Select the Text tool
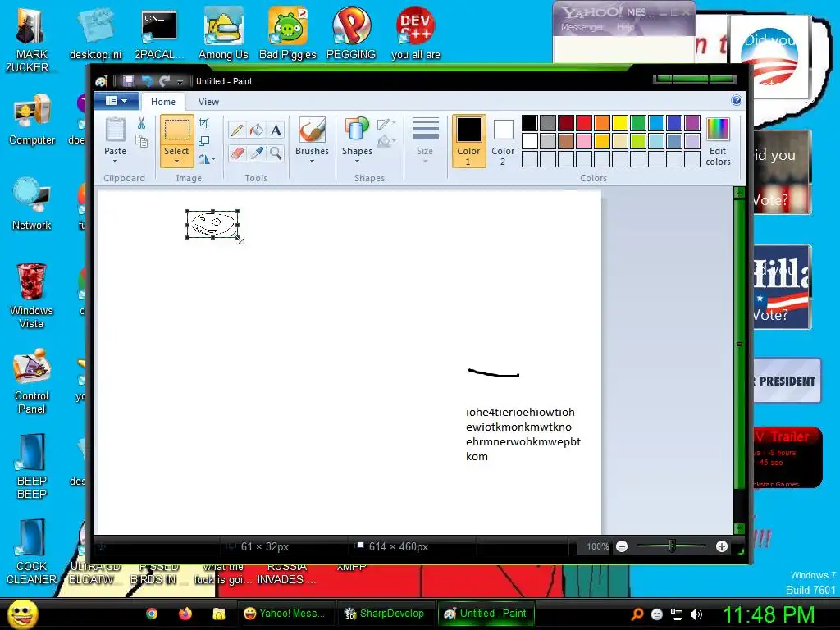Image resolution: width=840 pixels, height=630 pixels. [276, 130]
